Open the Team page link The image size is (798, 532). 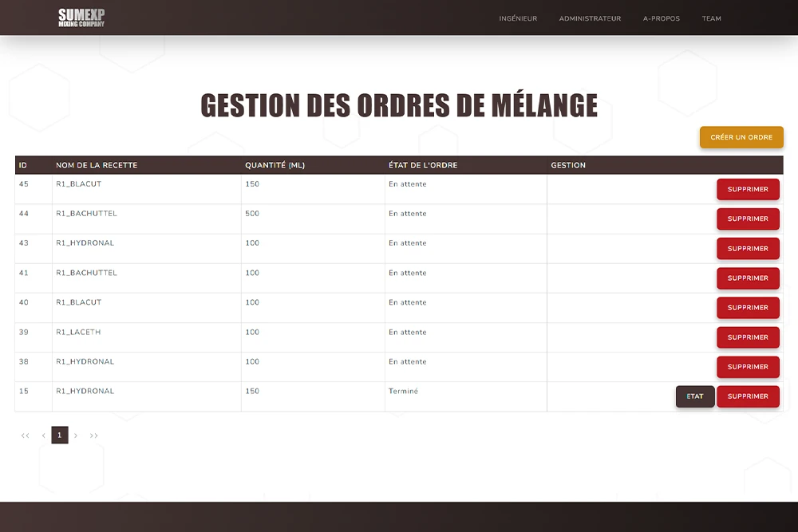pos(711,18)
